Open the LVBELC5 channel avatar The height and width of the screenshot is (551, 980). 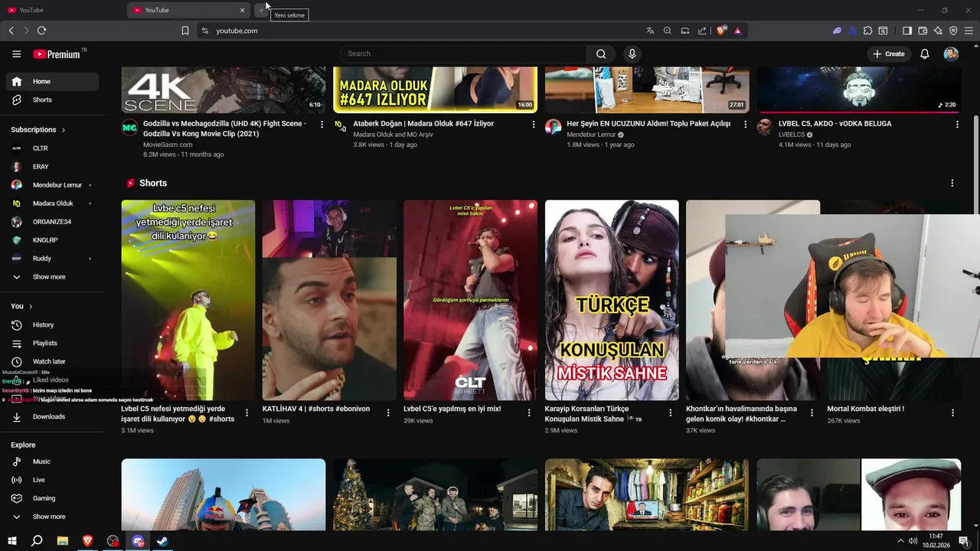764,127
